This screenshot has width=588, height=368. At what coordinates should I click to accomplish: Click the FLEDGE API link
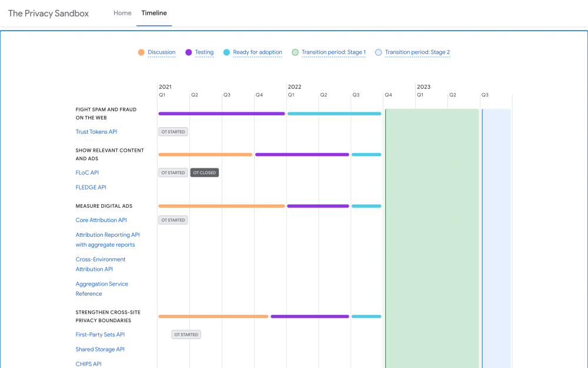(91, 187)
